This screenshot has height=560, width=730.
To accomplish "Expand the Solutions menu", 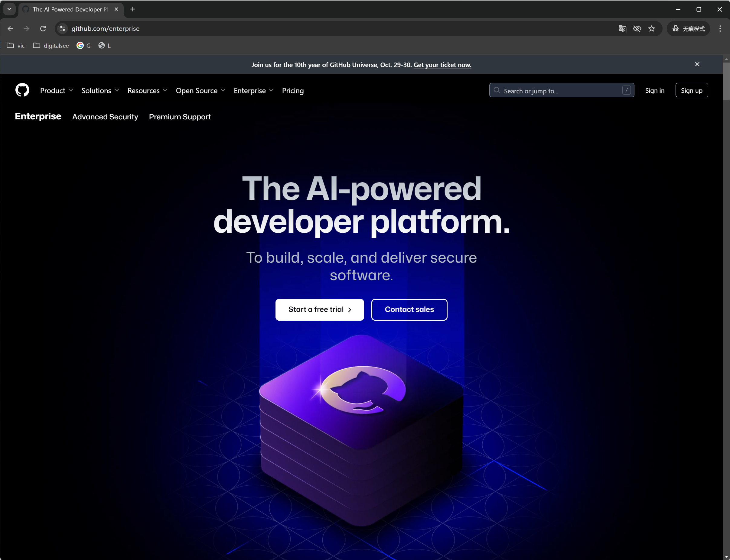I will click(x=100, y=91).
